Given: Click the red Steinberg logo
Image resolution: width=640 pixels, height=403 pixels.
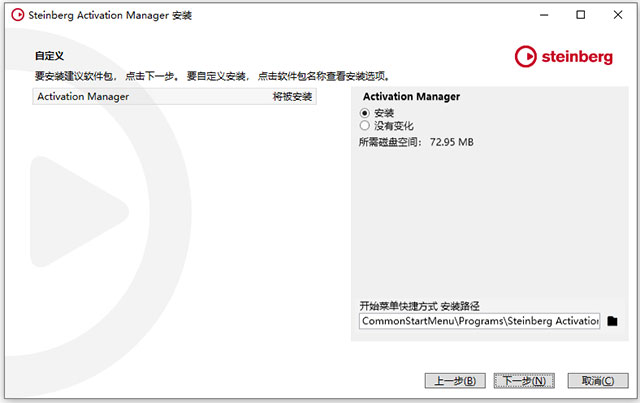Looking at the screenshot, I should (566, 56).
